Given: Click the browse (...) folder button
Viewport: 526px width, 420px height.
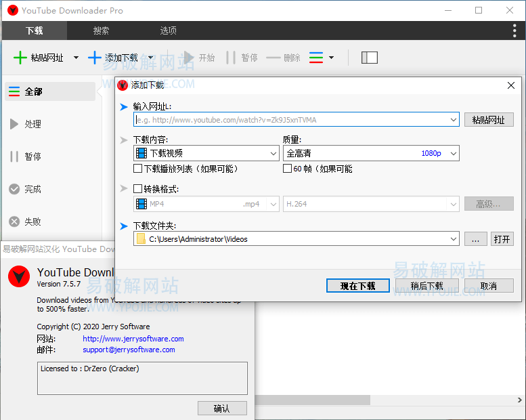Looking at the screenshot, I should click(x=476, y=239).
